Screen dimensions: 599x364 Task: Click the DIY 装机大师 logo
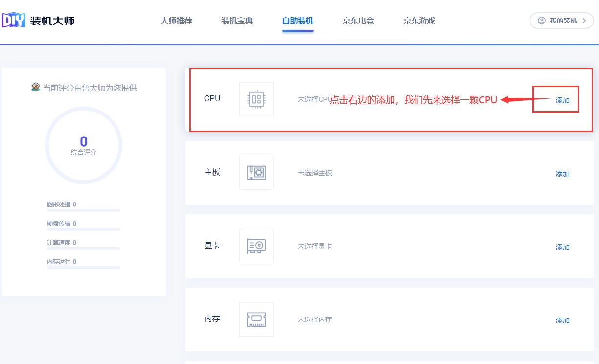pyautogui.click(x=39, y=21)
